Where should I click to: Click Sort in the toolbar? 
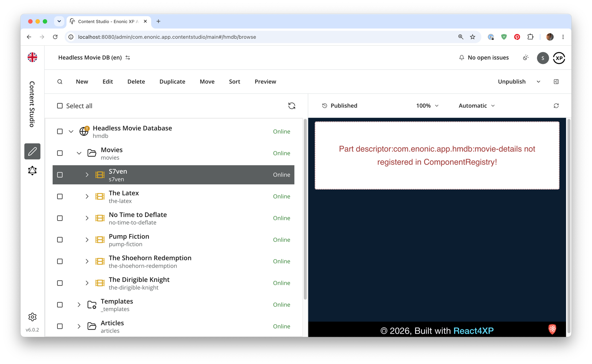click(235, 82)
